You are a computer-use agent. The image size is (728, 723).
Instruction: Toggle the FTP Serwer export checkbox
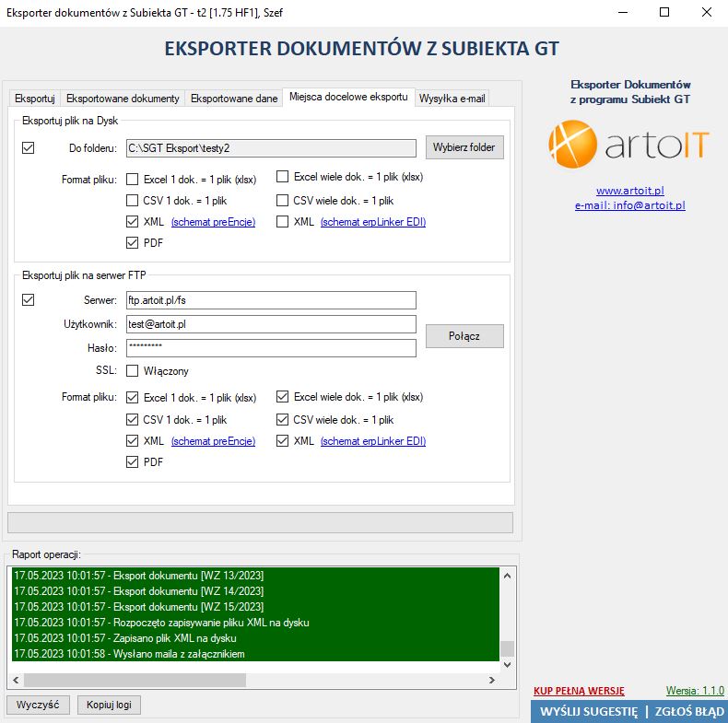click(x=29, y=299)
